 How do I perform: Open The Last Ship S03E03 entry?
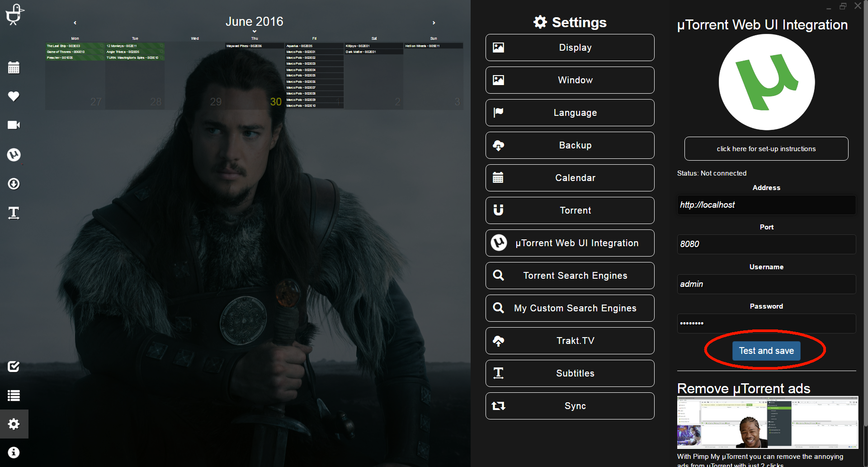pos(75,46)
